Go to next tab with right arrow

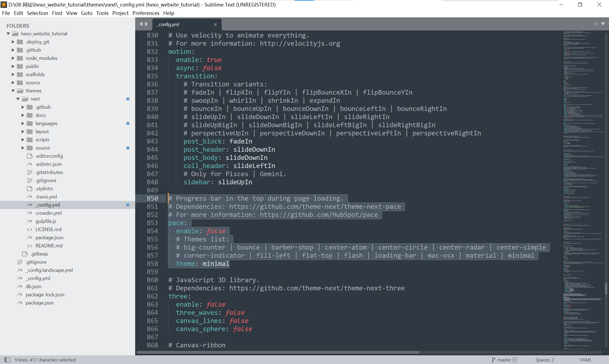point(147,24)
